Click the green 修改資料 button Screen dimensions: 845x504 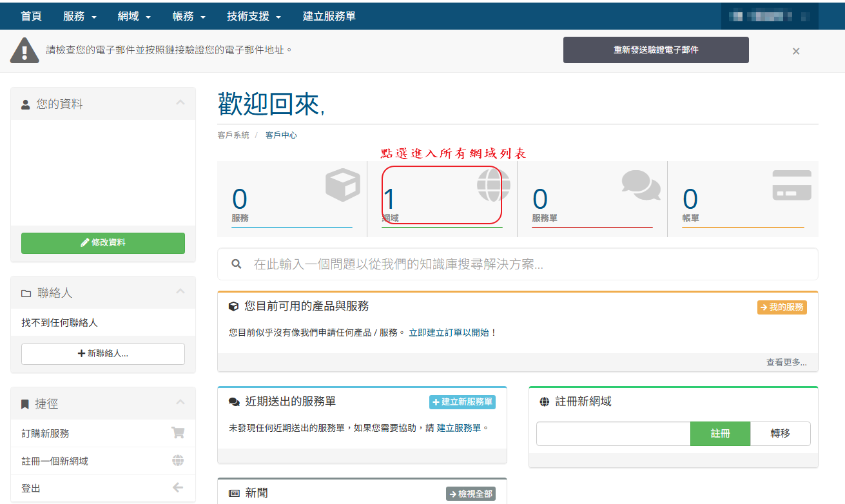click(103, 243)
